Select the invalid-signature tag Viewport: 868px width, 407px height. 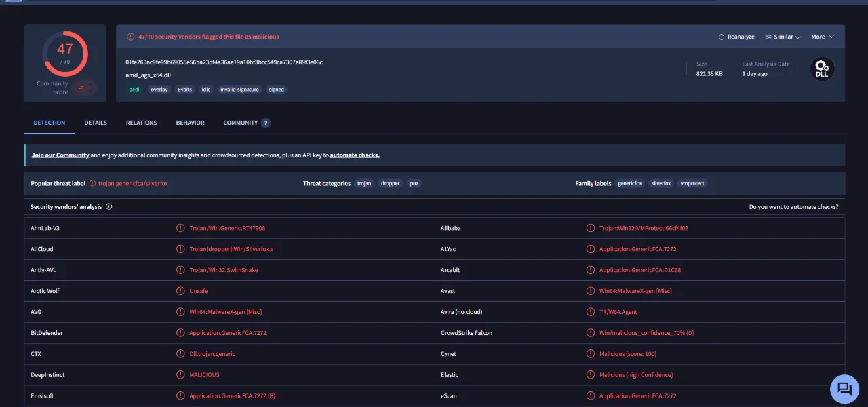[x=239, y=89]
